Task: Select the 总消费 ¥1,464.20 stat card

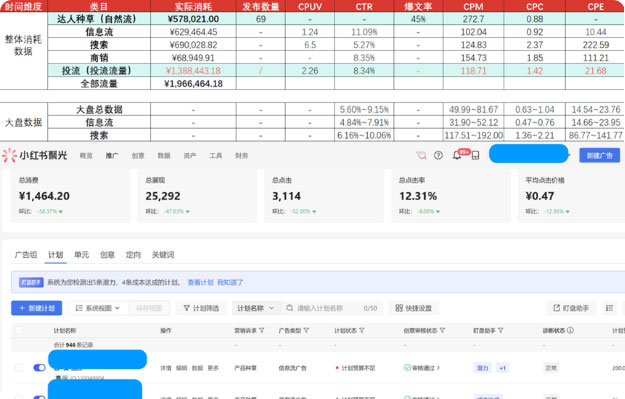Action: click(71, 195)
